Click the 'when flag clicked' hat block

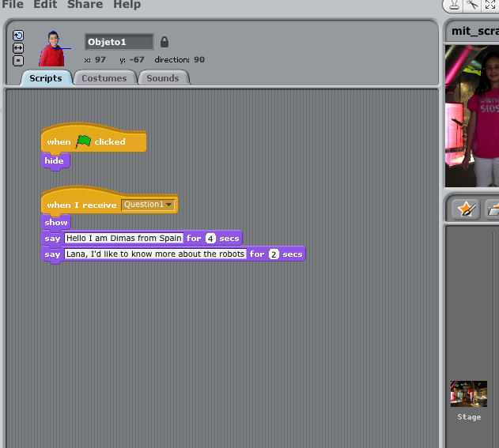pos(94,140)
